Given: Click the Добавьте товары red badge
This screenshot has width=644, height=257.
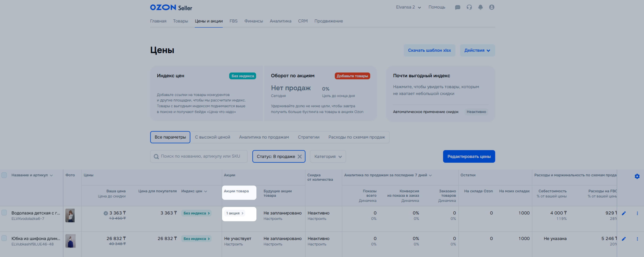Looking at the screenshot, I should click(x=352, y=76).
